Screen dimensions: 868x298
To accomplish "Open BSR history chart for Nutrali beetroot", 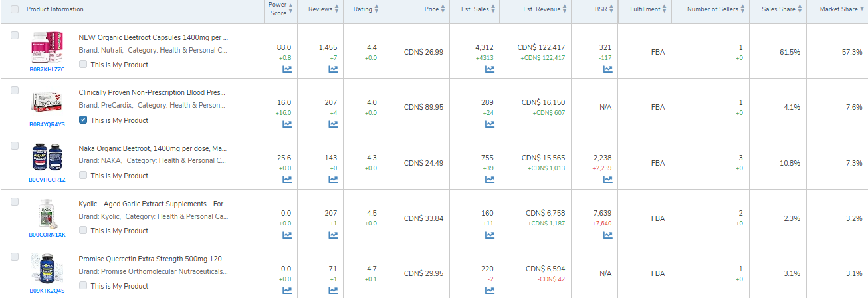I will click(x=607, y=69).
